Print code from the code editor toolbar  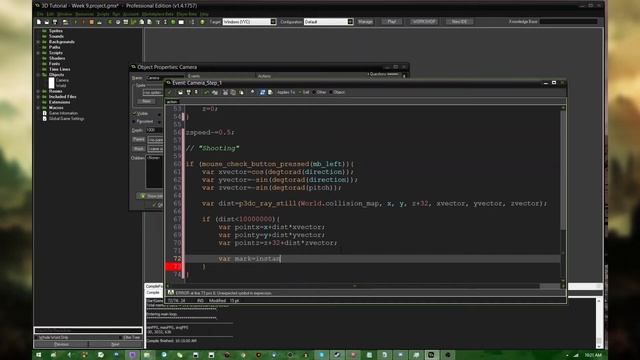click(196, 92)
